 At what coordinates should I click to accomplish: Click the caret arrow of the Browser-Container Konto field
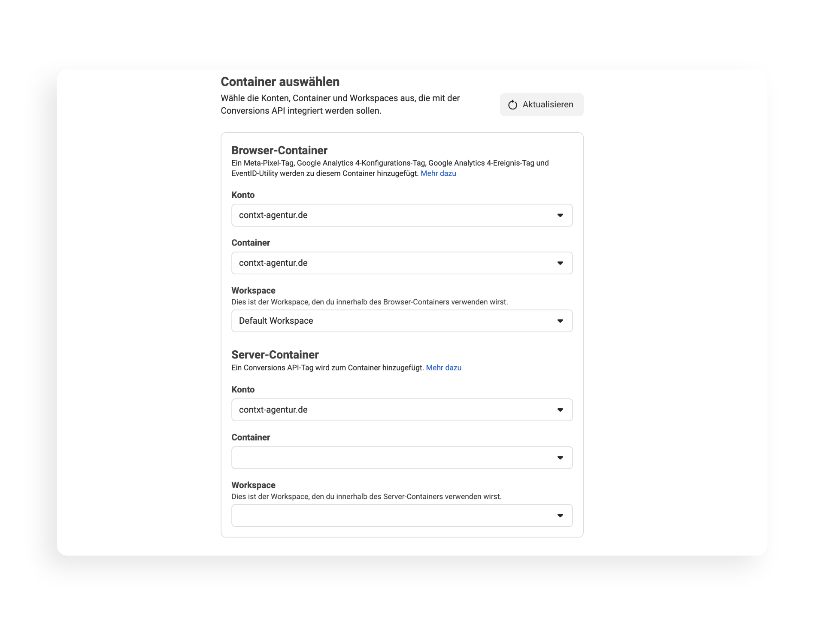tap(560, 216)
